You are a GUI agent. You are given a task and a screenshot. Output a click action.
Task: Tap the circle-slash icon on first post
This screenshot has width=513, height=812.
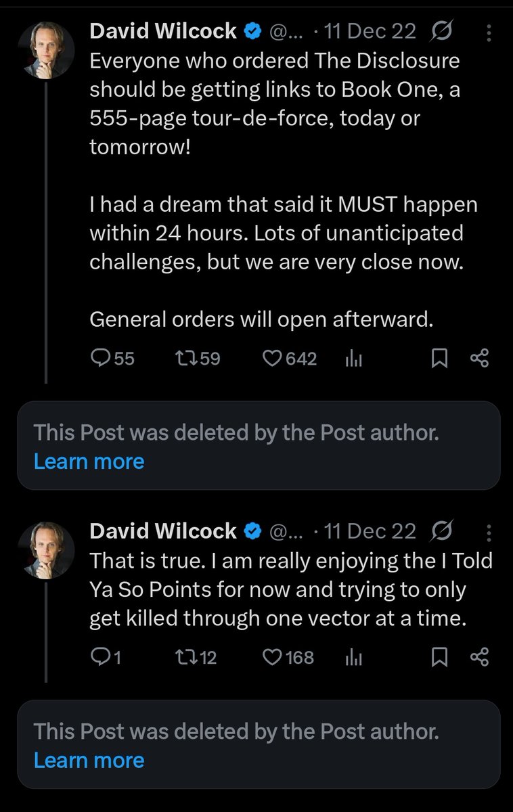(x=441, y=31)
